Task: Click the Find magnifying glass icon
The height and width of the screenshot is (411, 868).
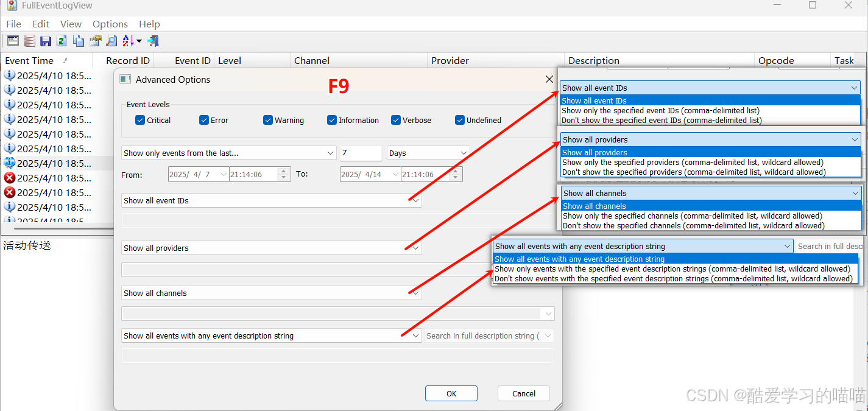Action: [111, 40]
